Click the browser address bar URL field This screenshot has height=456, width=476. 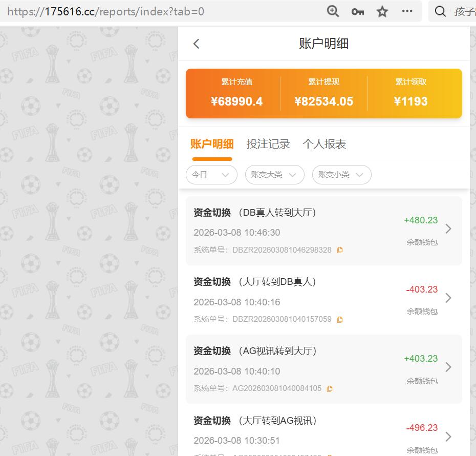154,11
